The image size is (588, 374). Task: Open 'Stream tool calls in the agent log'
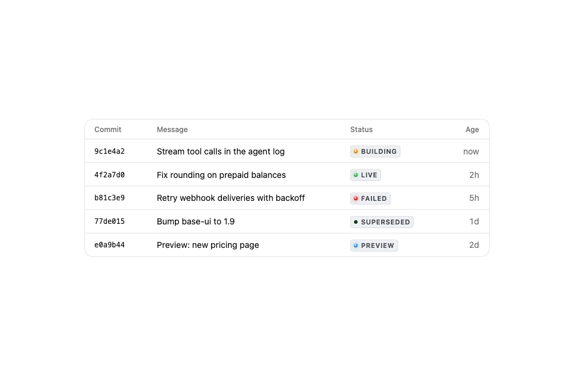pos(221,151)
